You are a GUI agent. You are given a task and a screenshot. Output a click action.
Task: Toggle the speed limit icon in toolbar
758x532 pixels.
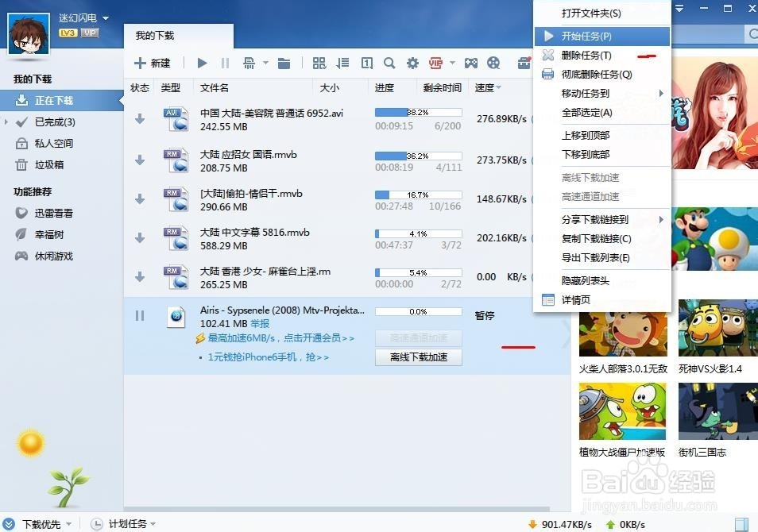click(x=248, y=63)
